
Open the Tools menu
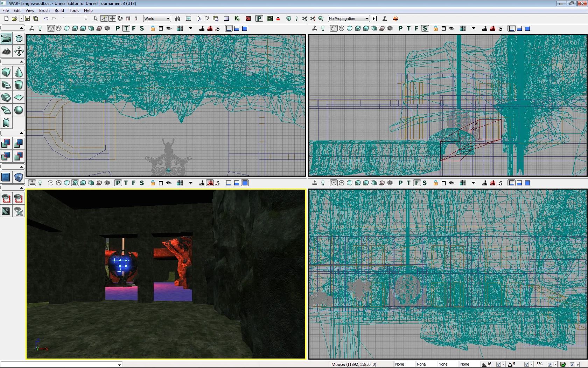click(x=74, y=11)
